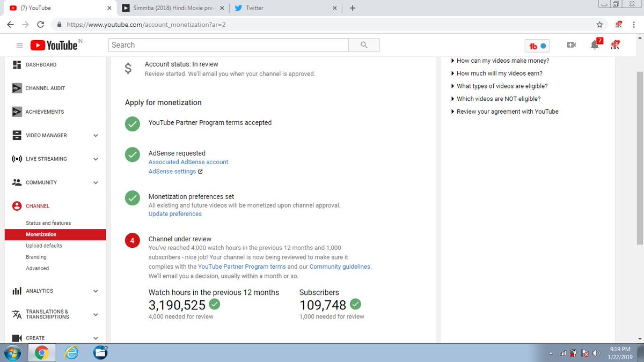Expand the Community section
644x362 pixels.
[96, 183]
